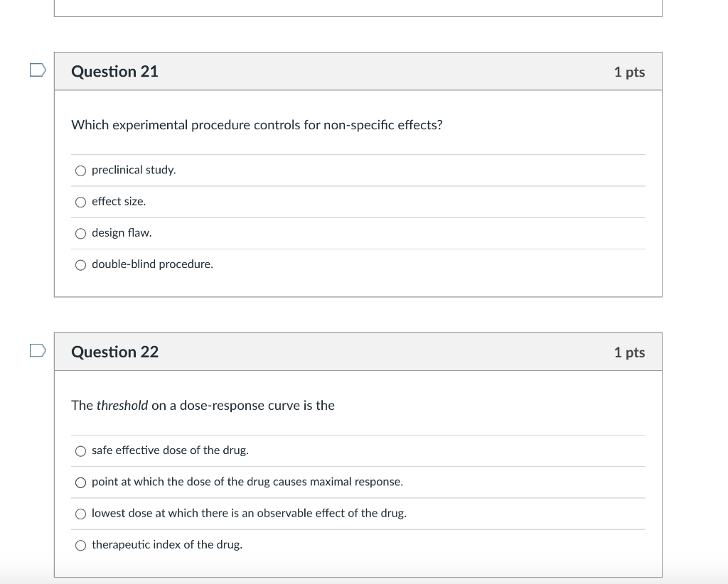The height and width of the screenshot is (584, 728).
Task: Click the 'safe effective dose of the drug.' label
Action: click(171, 450)
